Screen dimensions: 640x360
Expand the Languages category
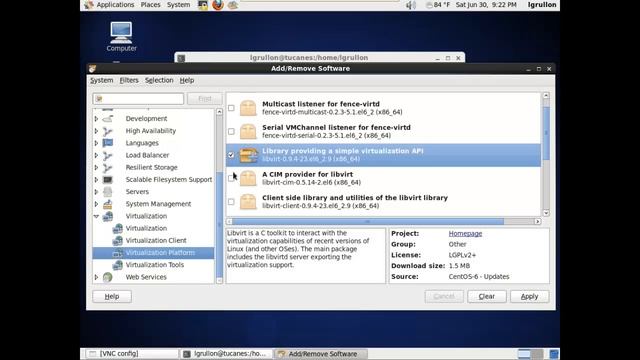pos(96,143)
